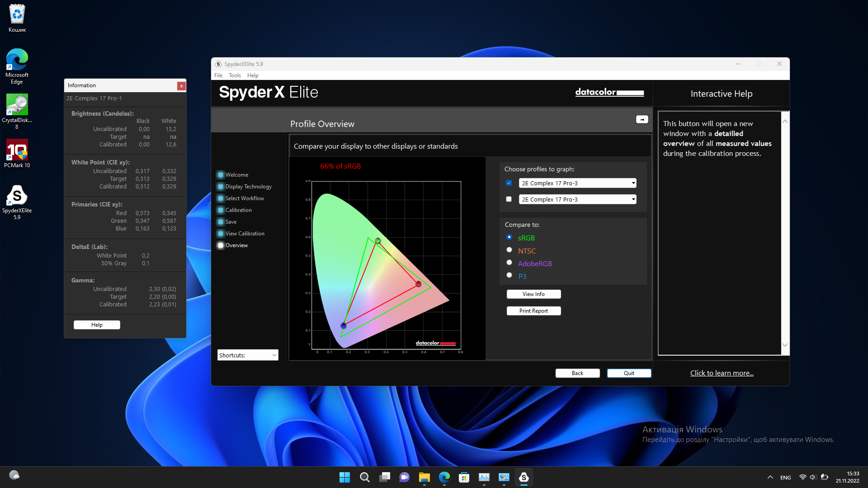Close the Information window
Screen dimensions: 868x488
(181, 86)
